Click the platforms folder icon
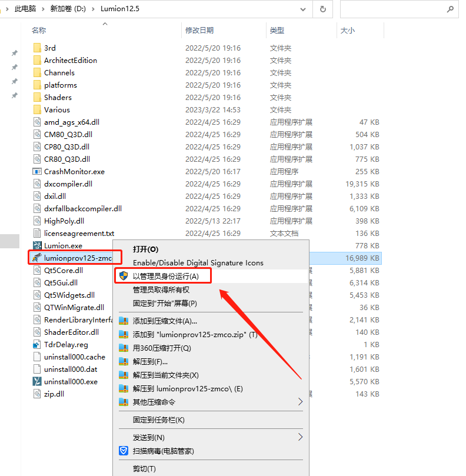The width and height of the screenshot is (466, 476). click(x=37, y=85)
